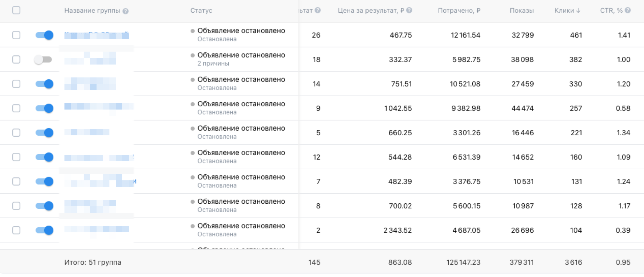
Task: Click help icon by truncated Результат header
Action: pos(318,10)
